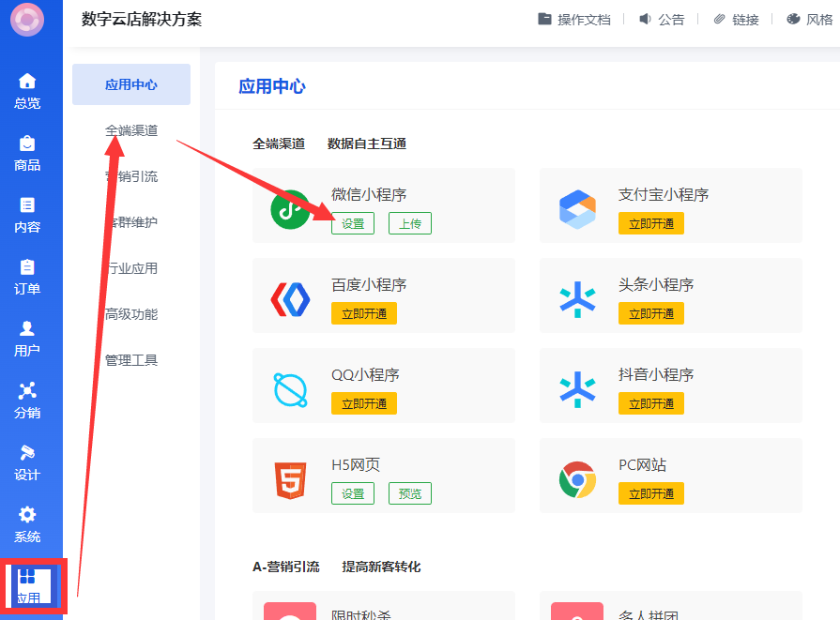Viewport: 840px width, 620px height.
Task: Open 公告 announcements in the header
Action: pos(662,20)
